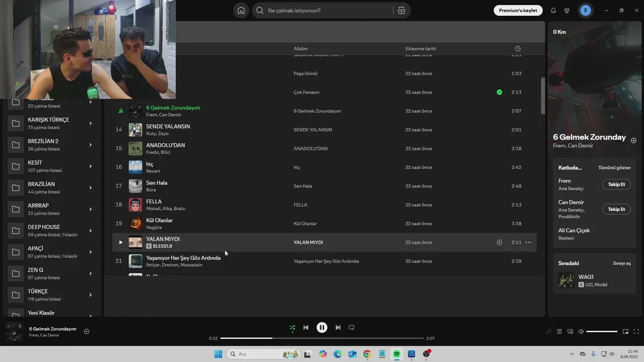The height and width of the screenshot is (362, 644).
Task: Open the profile avatar labelled E
Action: click(585, 11)
